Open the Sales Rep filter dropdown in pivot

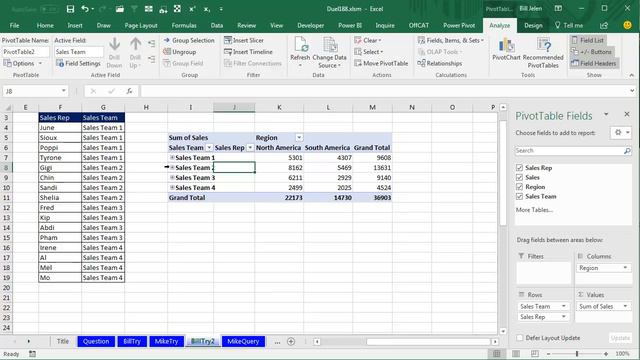(250, 148)
